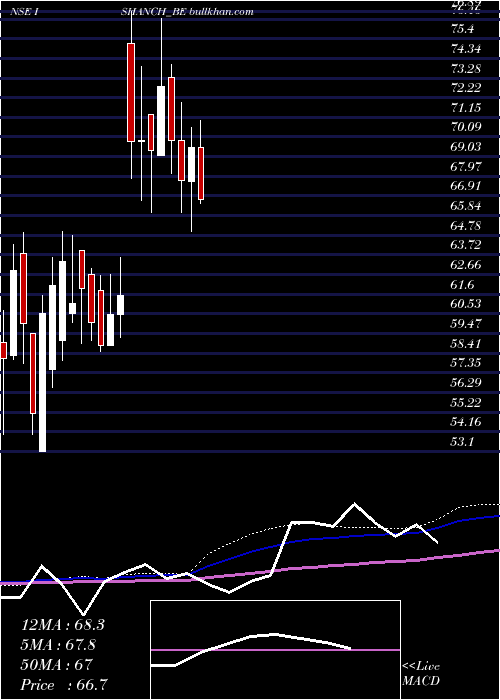Click the 50MA : 67 reading

[56, 665]
